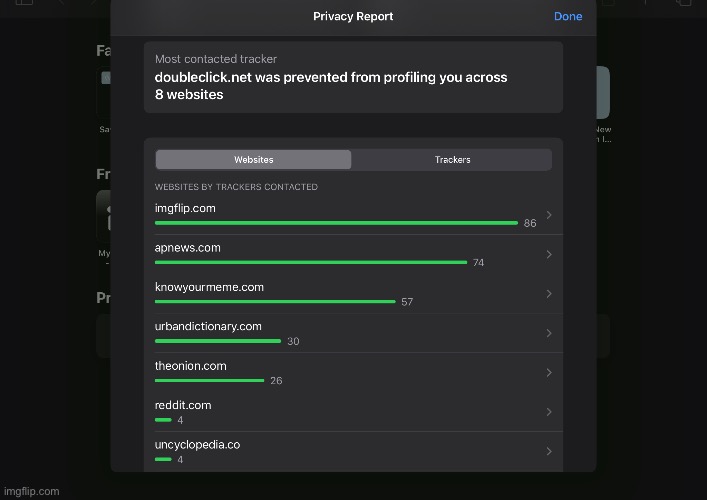This screenshot has width=707, height=500.
Task: Select the uncyclopedia.co website name
Action: (x=197, y=444)
